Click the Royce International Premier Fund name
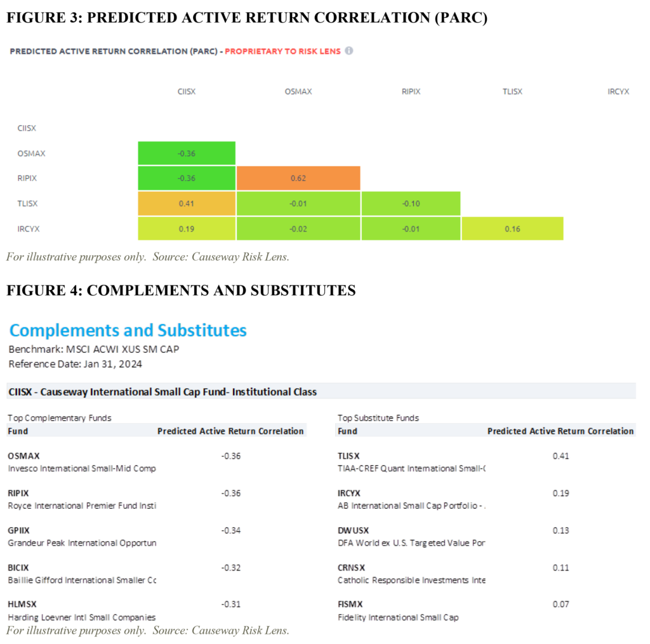 click(82, 506)
